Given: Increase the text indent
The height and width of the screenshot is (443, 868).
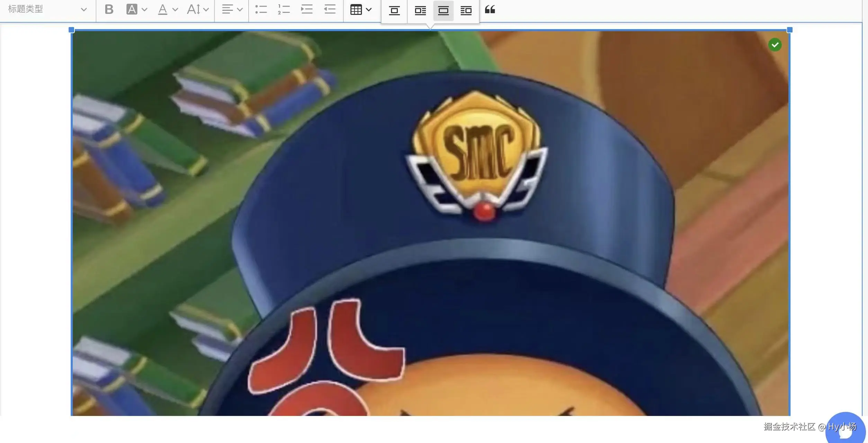Looking at the screenshot, I should [x=306, y=9].
